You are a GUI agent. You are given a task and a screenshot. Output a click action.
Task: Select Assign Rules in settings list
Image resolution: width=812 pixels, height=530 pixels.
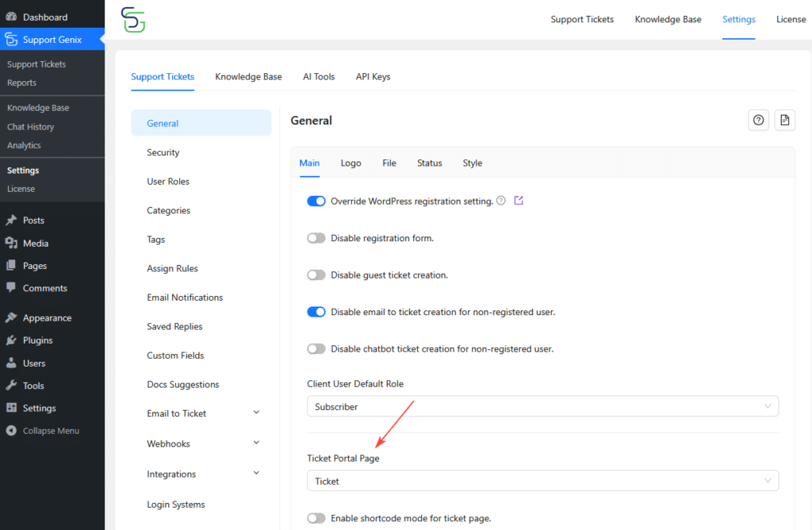click(x=172, y=268)
